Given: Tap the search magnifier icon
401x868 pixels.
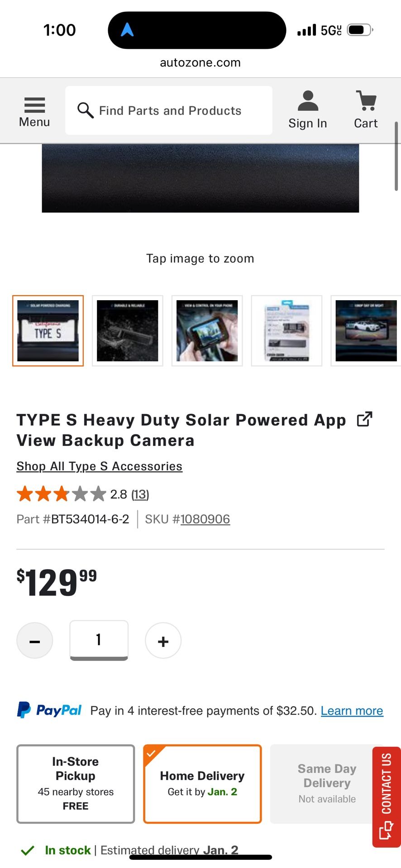Looking at the screenshot, I should click(x=85, y=110).
